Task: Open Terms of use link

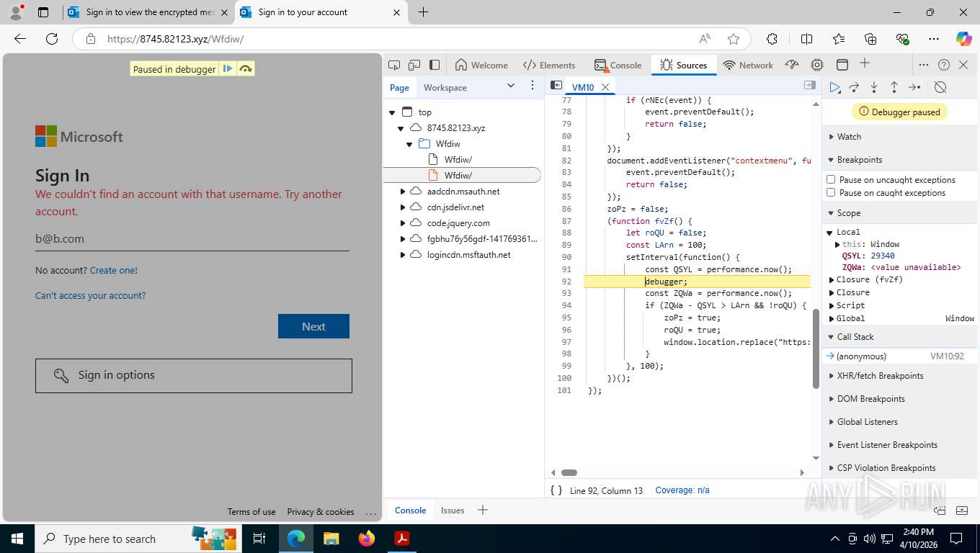Action: pyautogui.click(x=251, y=512)
